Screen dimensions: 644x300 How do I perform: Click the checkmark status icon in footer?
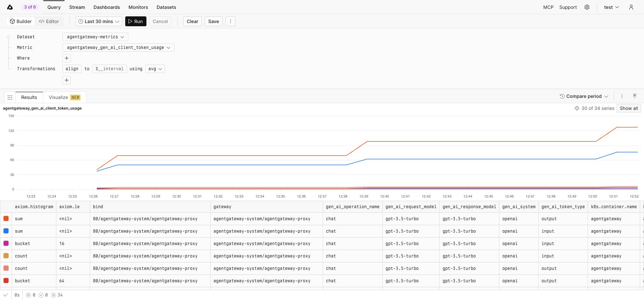(x=6, y=295)
